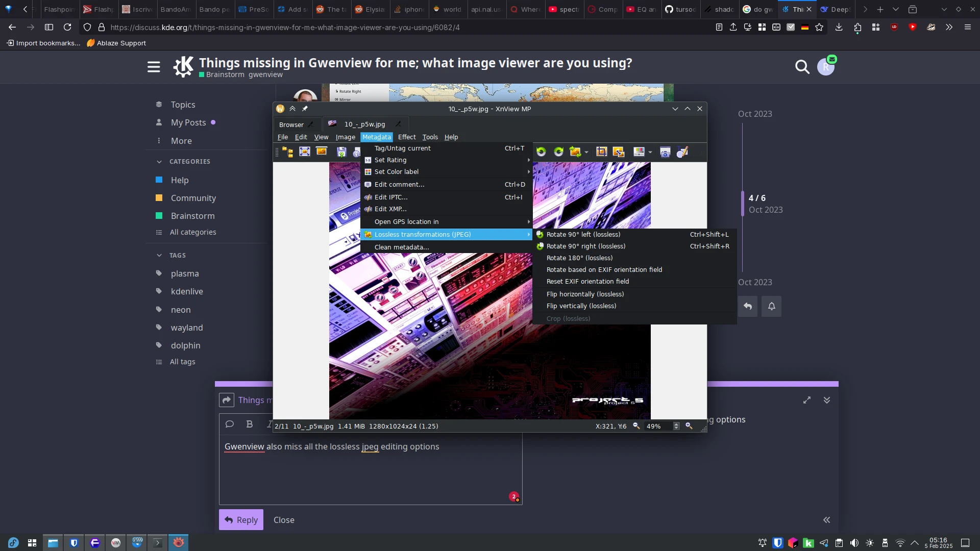Select Rotate 90° left (lossless)
The width and height of the screenshot is (980, 551).
point(634,234)
